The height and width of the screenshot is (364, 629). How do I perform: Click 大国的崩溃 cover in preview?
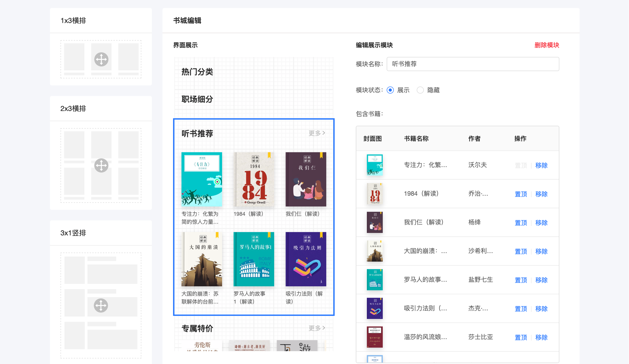pyautogui.click(x=202, y=259)
